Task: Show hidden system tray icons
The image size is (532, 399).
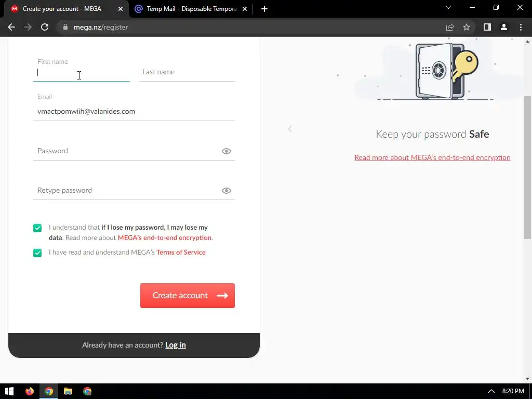Action: click(x=491, y=391)
